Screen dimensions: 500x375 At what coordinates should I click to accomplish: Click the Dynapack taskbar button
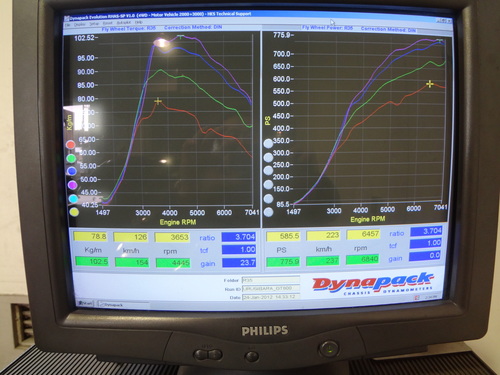point(113,305)
